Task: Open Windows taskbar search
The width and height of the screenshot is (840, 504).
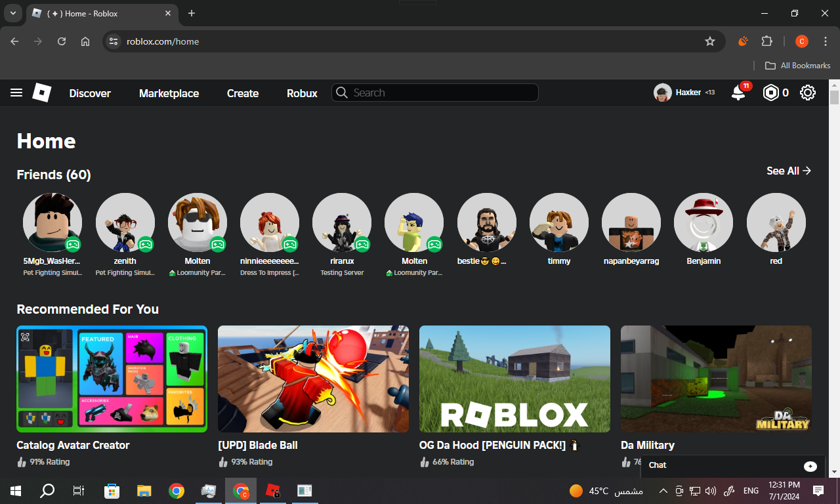Action: pos(47,491)
